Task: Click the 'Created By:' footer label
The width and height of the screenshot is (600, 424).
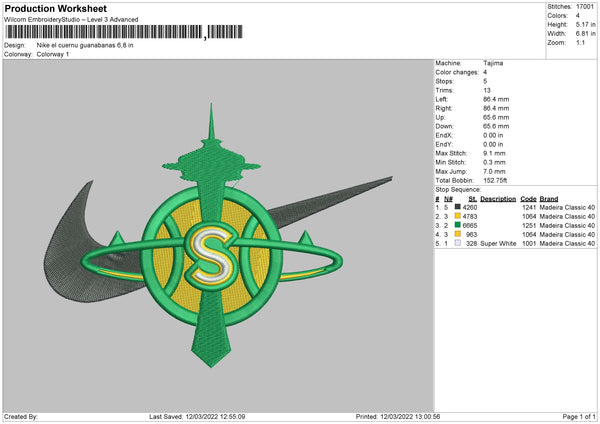Action: (21, 417)
